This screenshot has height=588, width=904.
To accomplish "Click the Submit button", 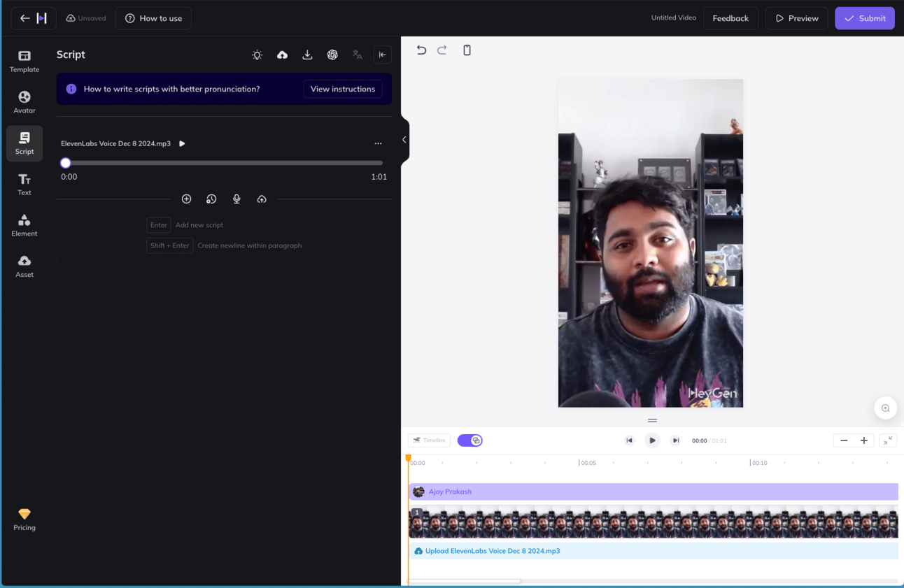I will 864,18.
